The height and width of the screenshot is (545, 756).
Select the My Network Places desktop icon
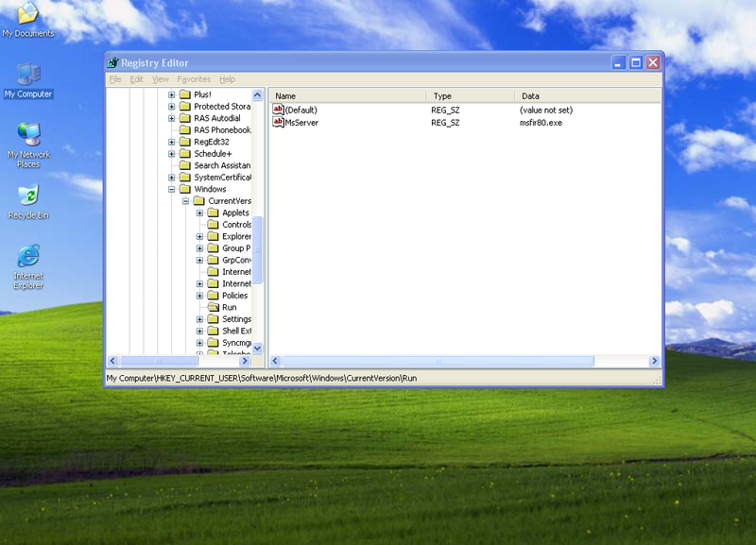[x=28, y=145]
